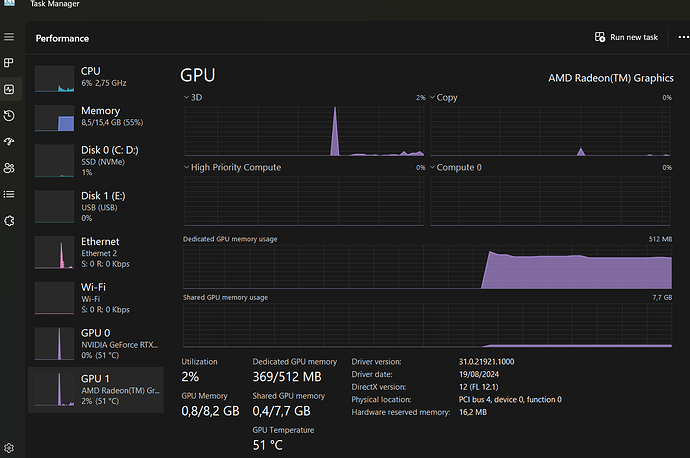Viewport: 690px width, 458px height.
Task: Select GPU 0 NVIDIA GeForce entry
Action: [x=97, y=343]
